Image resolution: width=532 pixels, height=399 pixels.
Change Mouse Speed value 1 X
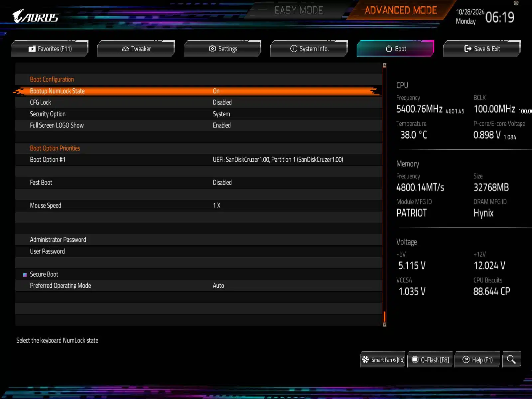[216, 205]
